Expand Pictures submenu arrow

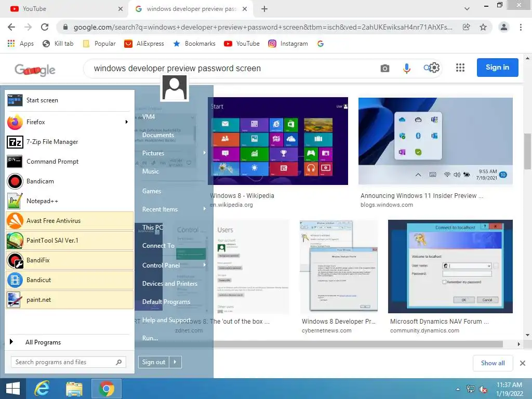204,153
